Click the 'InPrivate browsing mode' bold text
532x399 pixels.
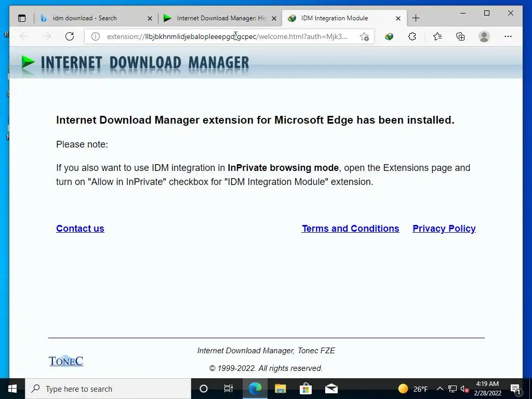pos(283,168)
